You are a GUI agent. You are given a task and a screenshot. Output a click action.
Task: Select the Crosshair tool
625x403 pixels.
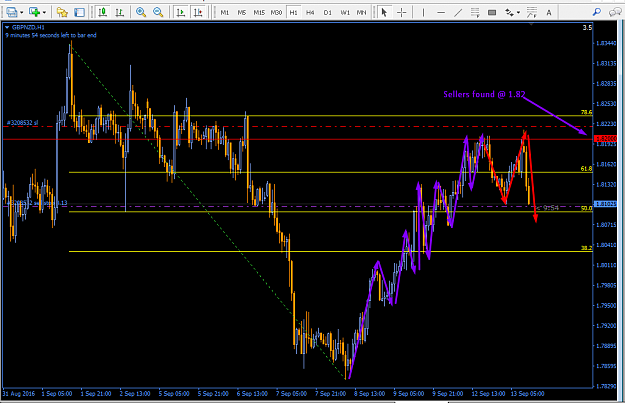pos(402,12)
